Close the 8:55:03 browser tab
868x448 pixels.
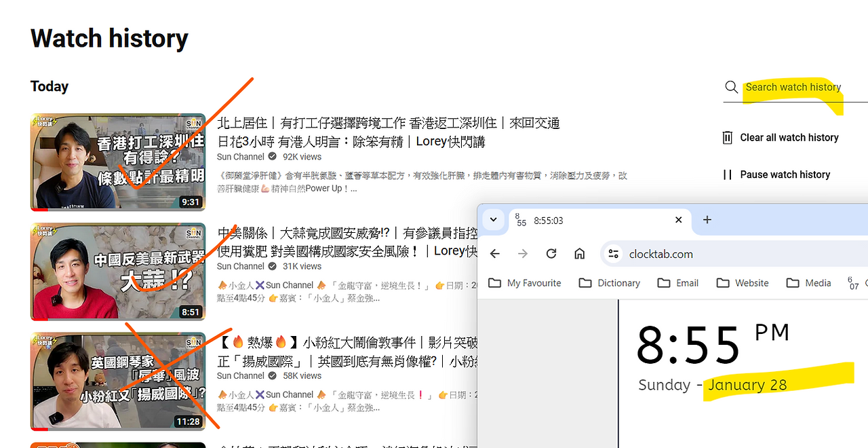coord(679,220)
